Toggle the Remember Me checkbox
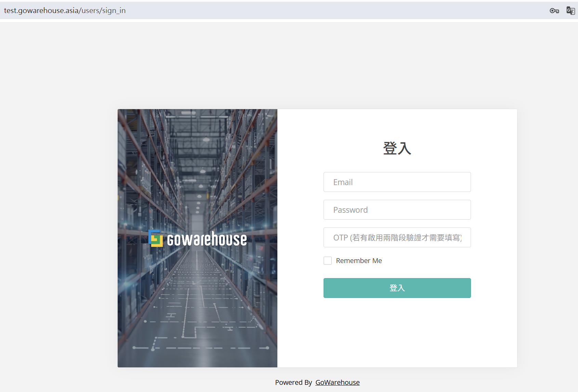This screenshot has height=392, width=578. (x=328, y=261)
